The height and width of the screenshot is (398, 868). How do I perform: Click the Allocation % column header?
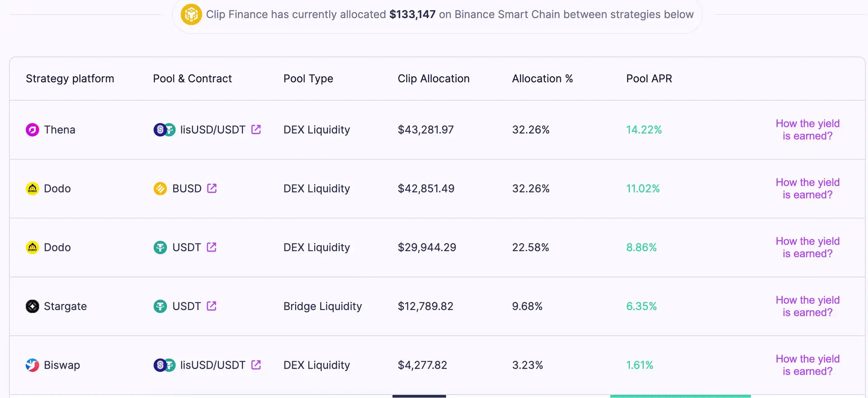pos(542,79)
